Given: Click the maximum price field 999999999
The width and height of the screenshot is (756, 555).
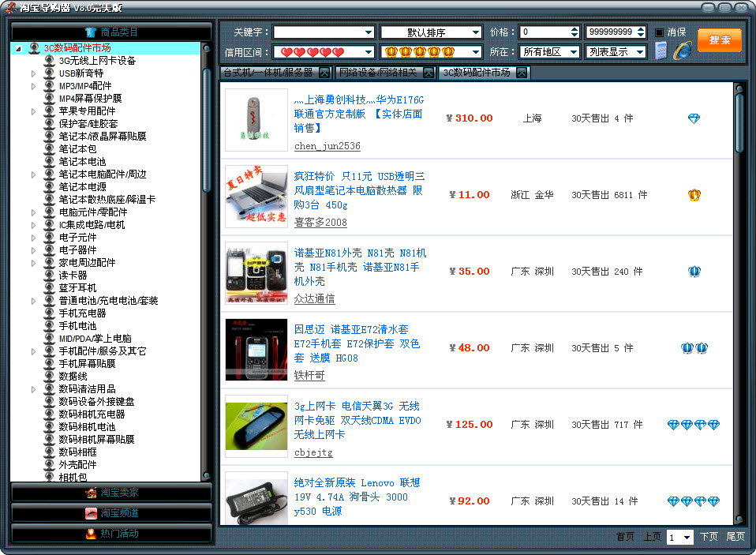Looking at the screenshot, I should pyautogui.click(x=611, y=32).
